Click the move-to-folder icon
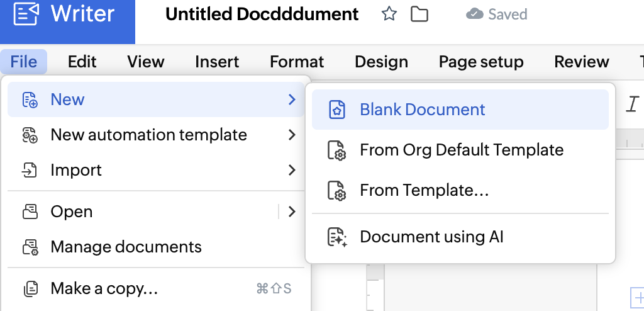The image size is (644, 311). click(x=419, y=14)
